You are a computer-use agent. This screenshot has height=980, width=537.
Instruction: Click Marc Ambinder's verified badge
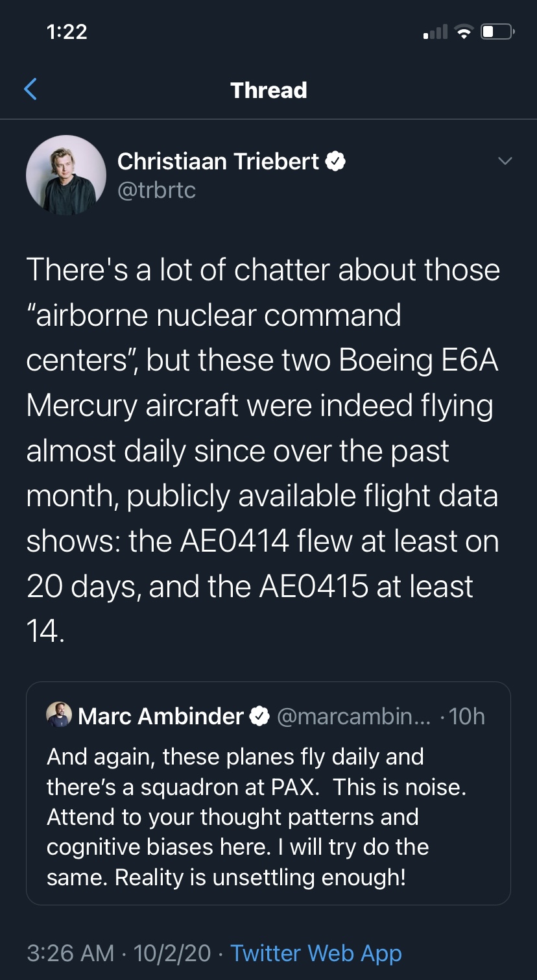point(260,716)
